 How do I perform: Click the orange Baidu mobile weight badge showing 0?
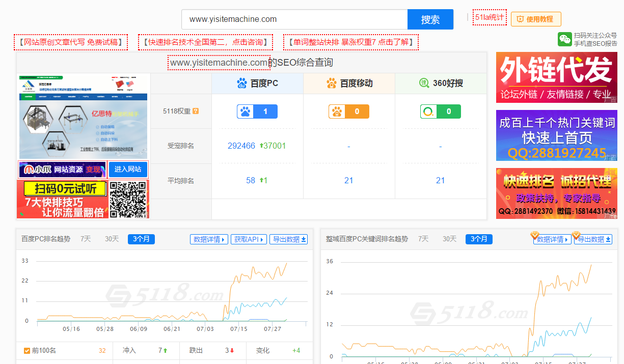pos(349,111)
